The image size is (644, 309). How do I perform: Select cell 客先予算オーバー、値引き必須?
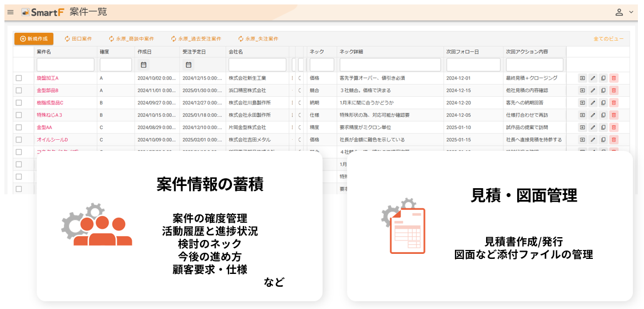tap(373, 78)
